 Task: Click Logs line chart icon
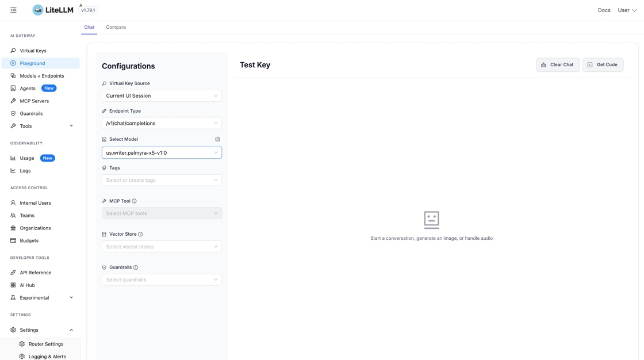(13, 171)
